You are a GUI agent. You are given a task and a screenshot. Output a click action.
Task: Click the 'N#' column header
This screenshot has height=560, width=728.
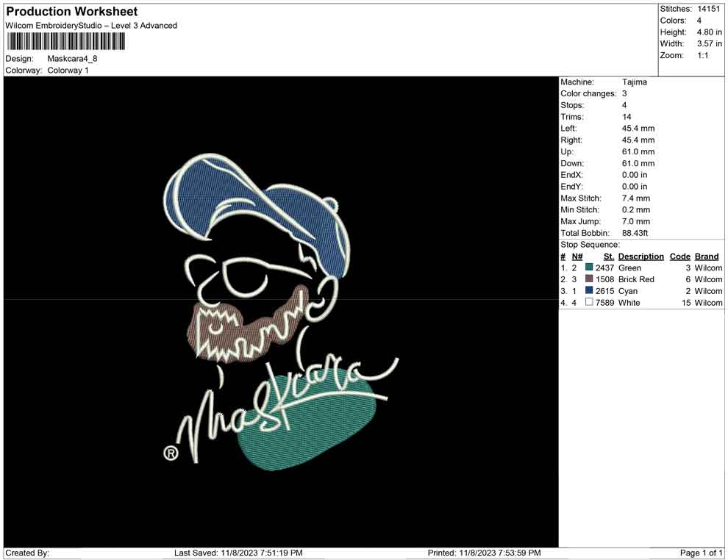(577, 256)
